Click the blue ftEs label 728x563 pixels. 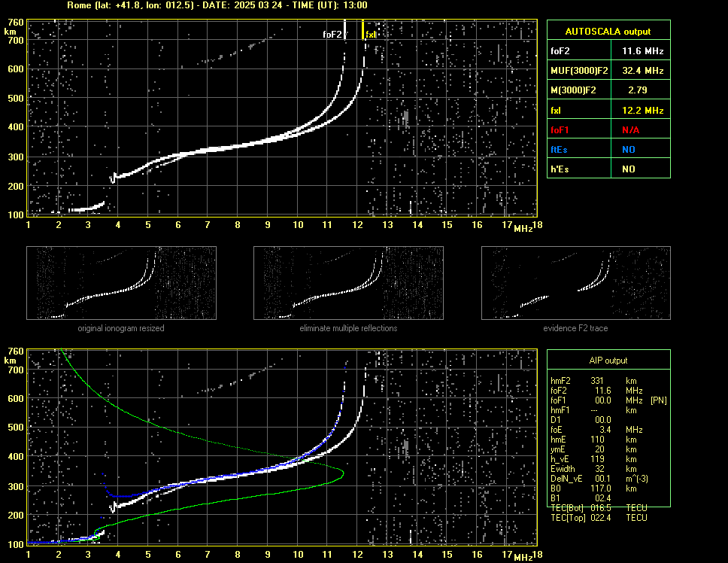(559, 150)
